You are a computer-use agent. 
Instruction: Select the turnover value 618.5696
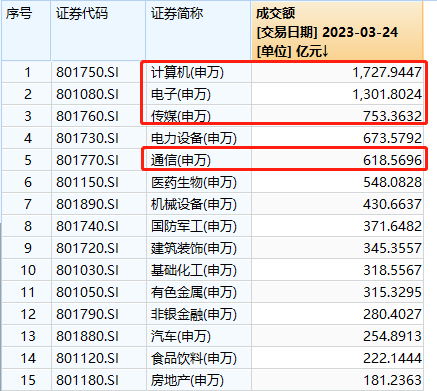(392, 160)
